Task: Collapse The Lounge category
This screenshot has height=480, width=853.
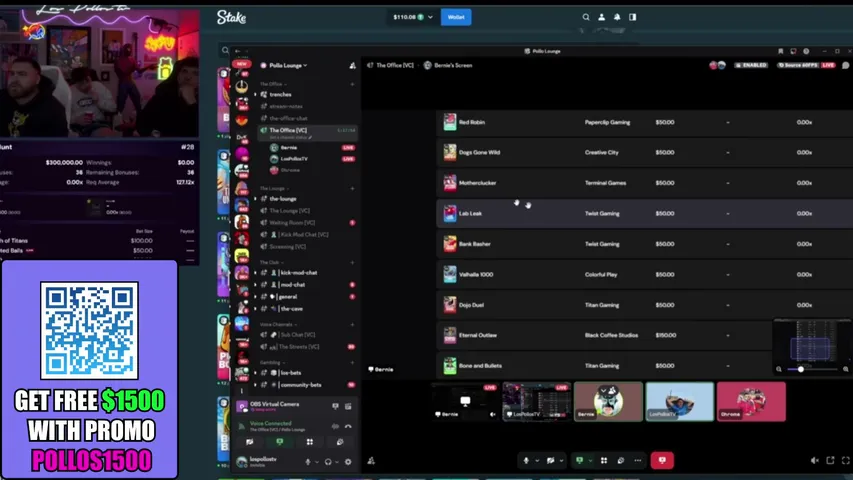Action: pyautogui.click(x=273, y=188)
